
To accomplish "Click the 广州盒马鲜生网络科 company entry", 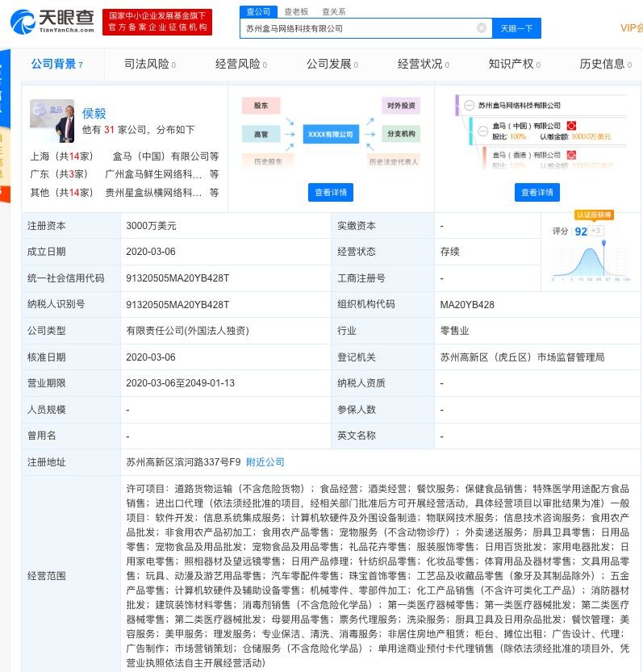I will coord(153,174).
